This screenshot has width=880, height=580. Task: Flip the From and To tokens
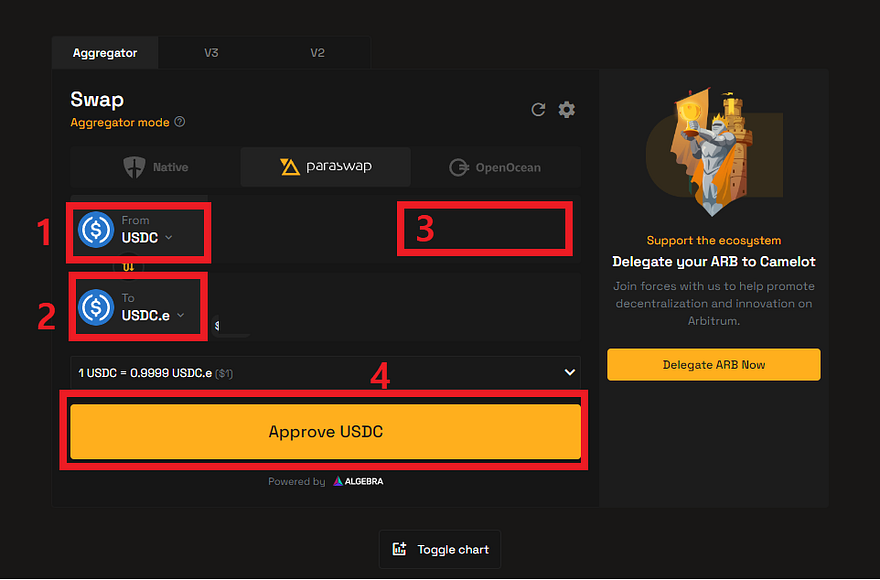point(129,267)
